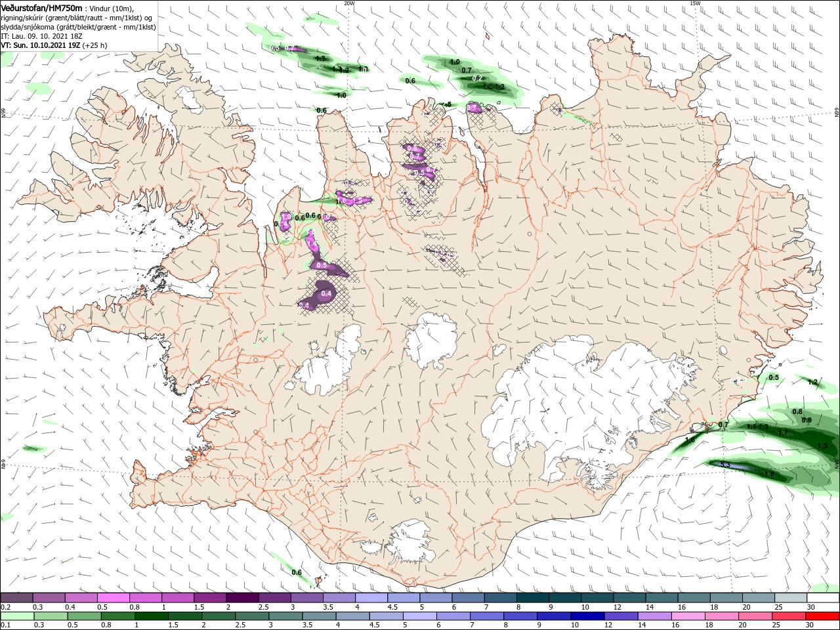
Task: Click the 'rigning/skúrir' rain description line
Action: [76, 18]
